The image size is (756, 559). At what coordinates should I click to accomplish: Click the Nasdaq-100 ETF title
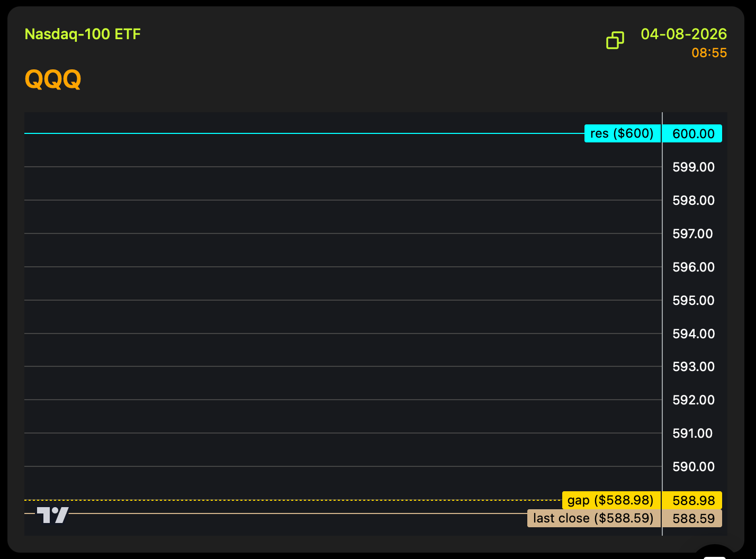point(83,34)
